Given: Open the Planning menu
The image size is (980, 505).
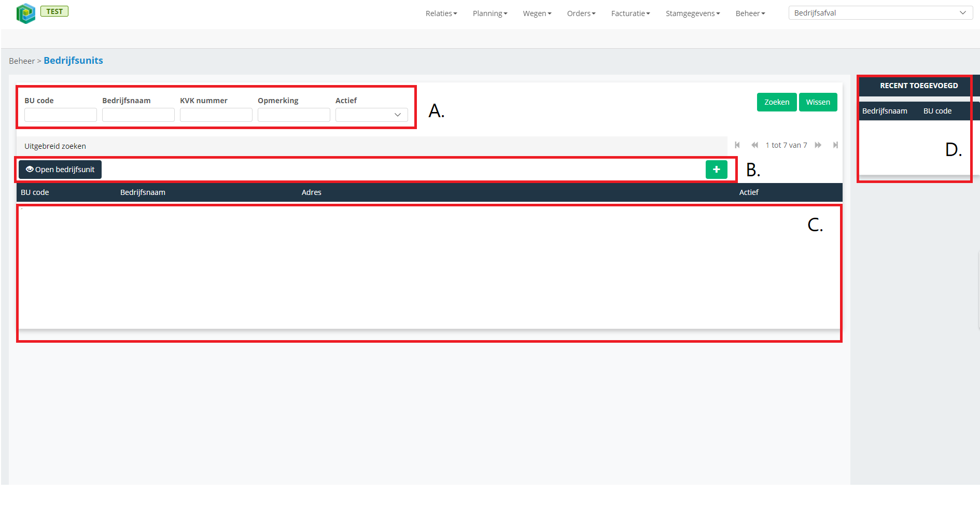Looking at the screenshot, I should 490,13.
